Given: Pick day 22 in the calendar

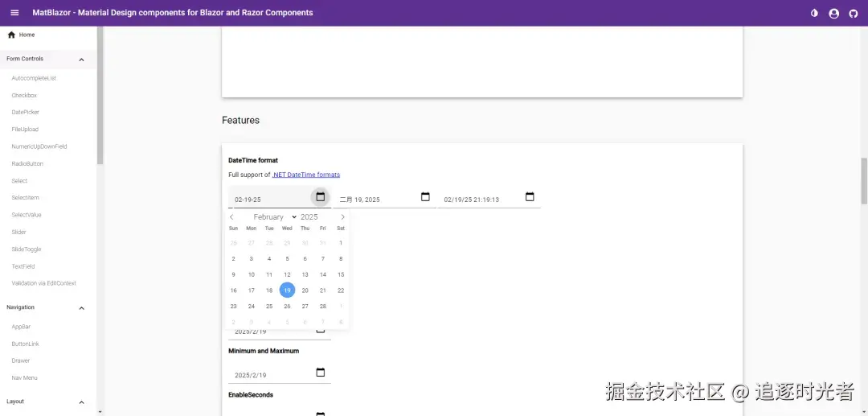Looking at the screenshot, I should tap(341, 290).
